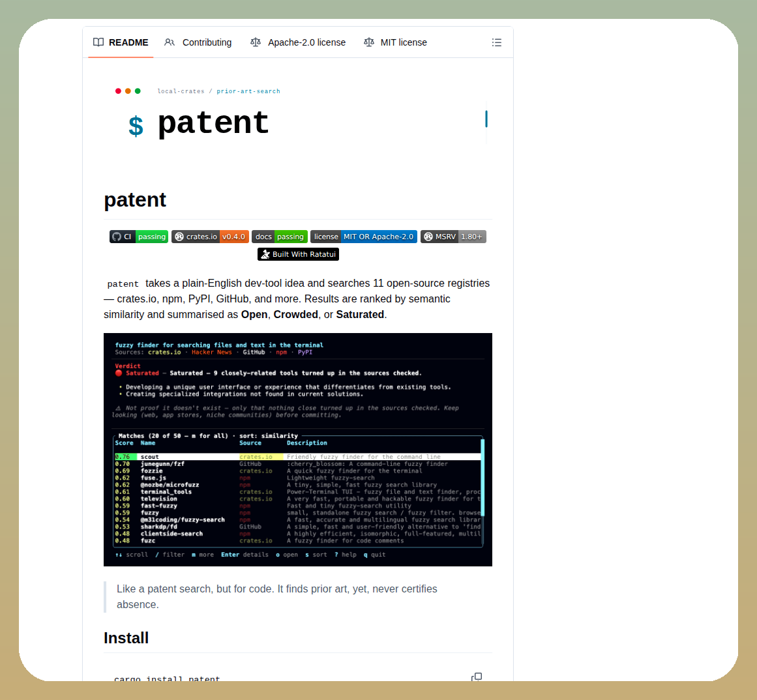Open the outline list icon
Screen dimensions: 757x700
(x=496, y=42)
